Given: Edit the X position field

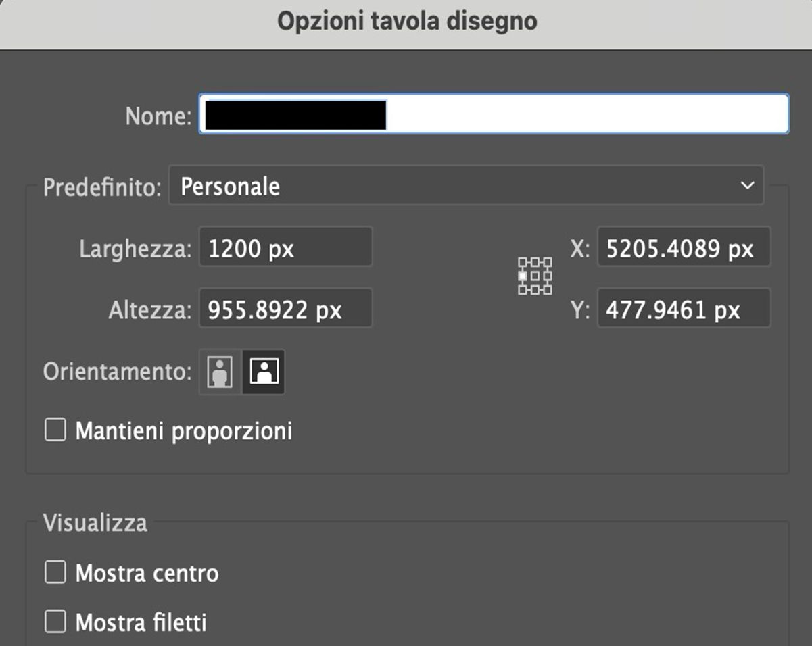Looking at the screenshot, I should click(x=683, y=248).
